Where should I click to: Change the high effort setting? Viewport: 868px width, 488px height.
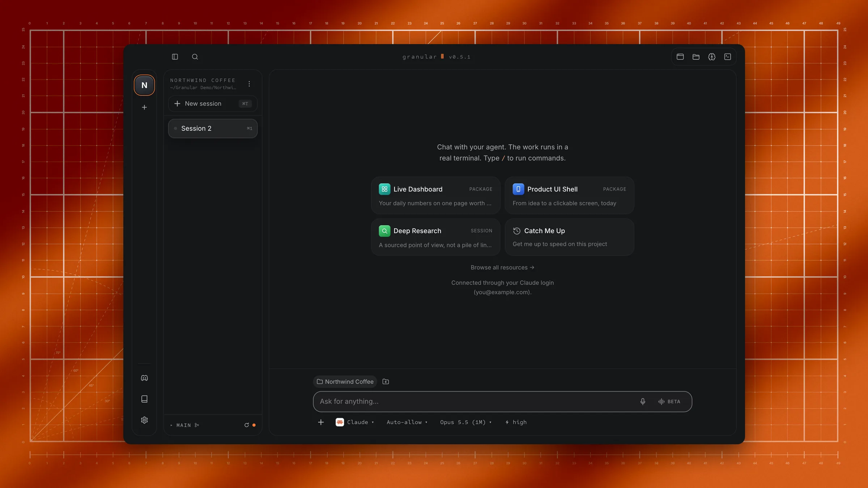pyautogui.click(x=516, y=422)
